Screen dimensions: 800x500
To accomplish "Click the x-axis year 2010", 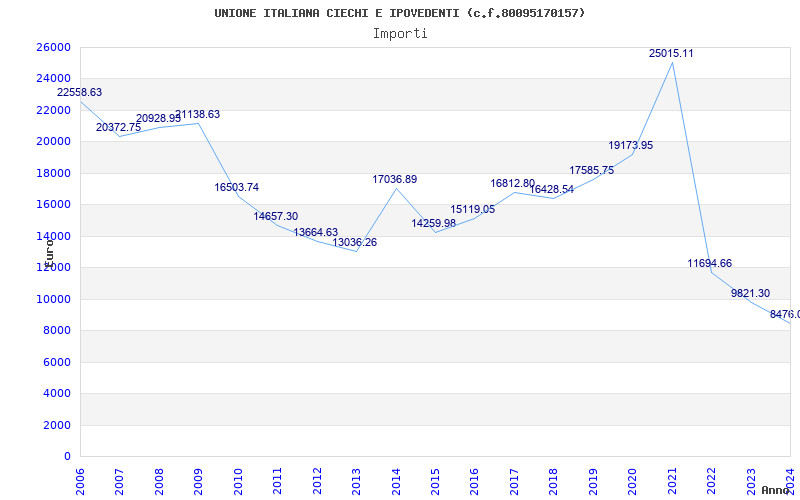I will coord(237,482).
